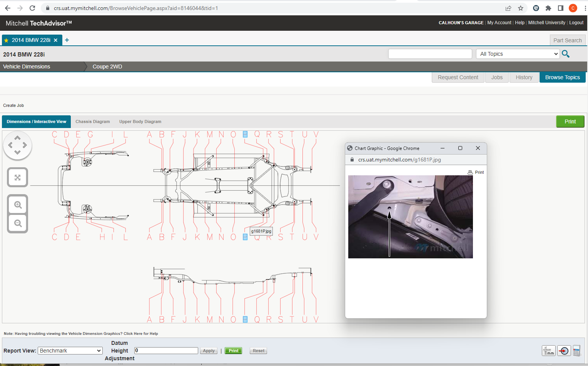Click the Coupe 2WD breadcrumb
The width and height of the screenshot is (588, 366).
[107, 67]
